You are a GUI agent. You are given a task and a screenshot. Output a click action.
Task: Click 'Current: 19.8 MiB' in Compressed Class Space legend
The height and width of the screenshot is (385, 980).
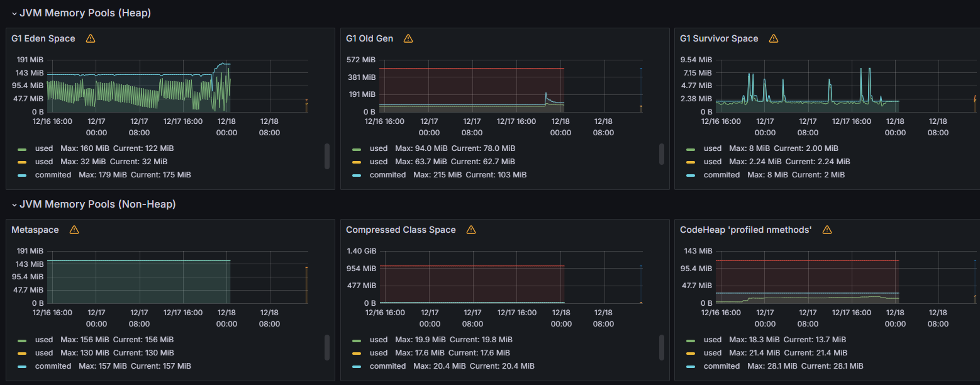pos(480,340)
